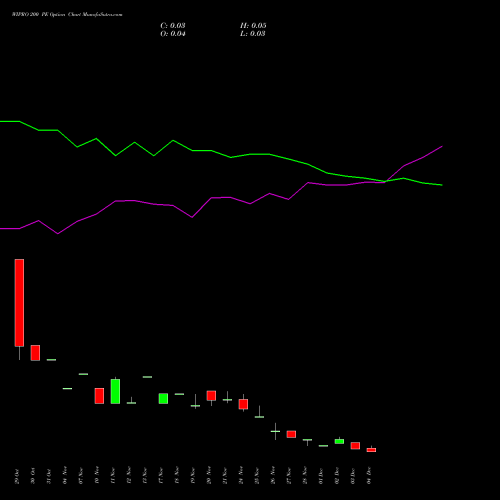The width and height of the screenshot is (500, 500).
Task: Click the 04 Nov date label
Action: click(x=65, y=475)
